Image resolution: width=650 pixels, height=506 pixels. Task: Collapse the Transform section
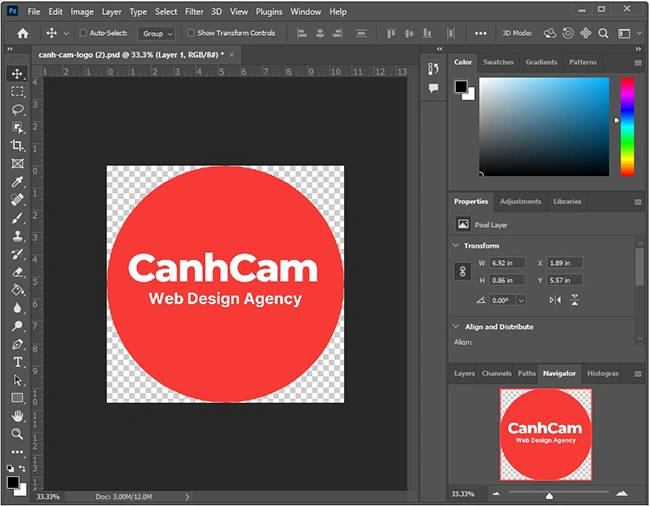tap(457, 245)
